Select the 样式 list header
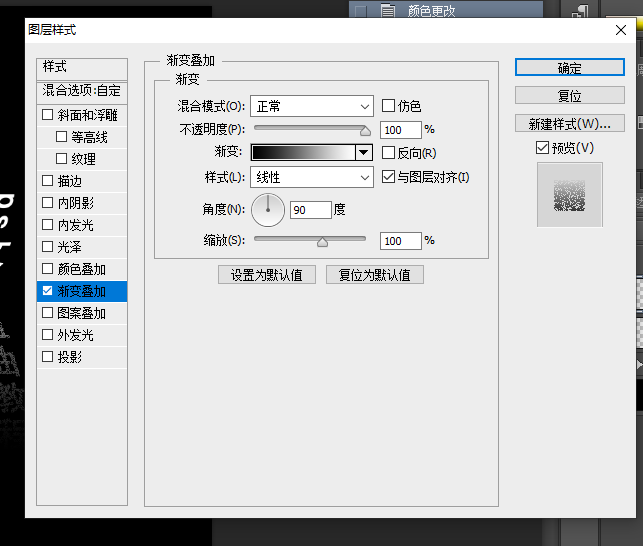This screenshot has width=643, height=546. (x=82, y=69)
